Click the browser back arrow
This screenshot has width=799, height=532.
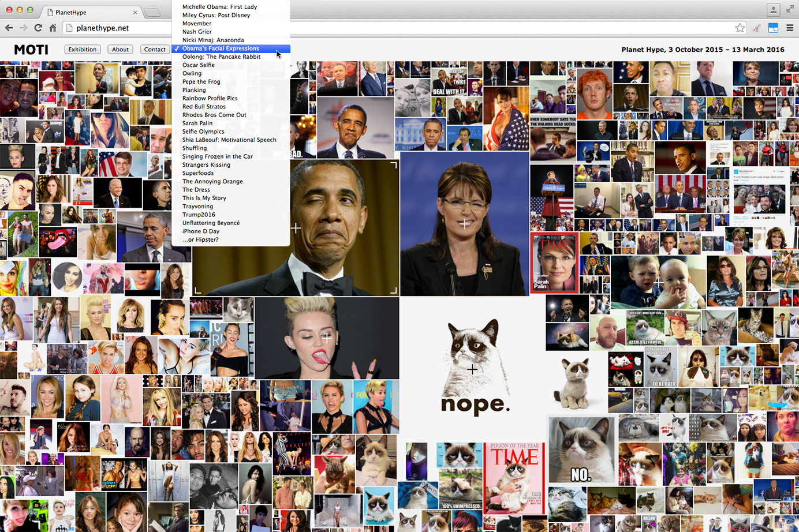pyautogui.click(x=9, y=28)
